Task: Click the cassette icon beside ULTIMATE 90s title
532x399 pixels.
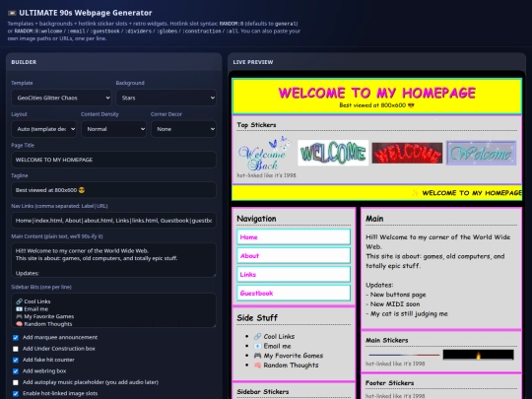Action: (12, 13)
